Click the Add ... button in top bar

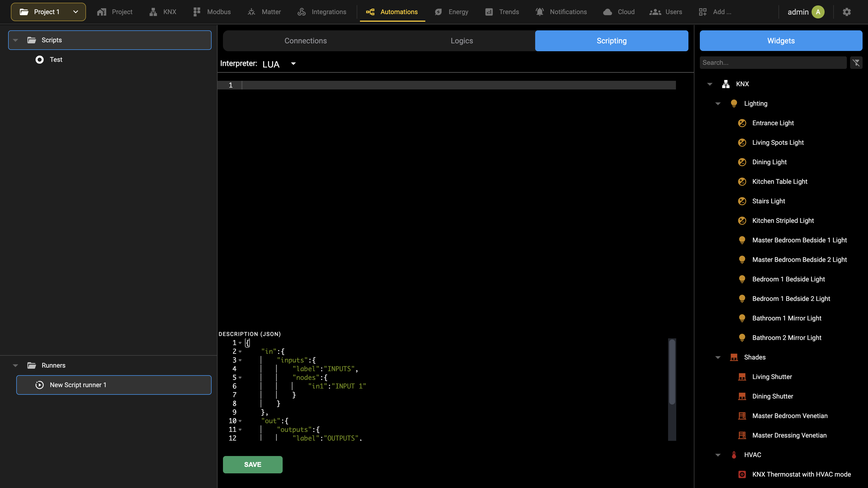[715, 12]
